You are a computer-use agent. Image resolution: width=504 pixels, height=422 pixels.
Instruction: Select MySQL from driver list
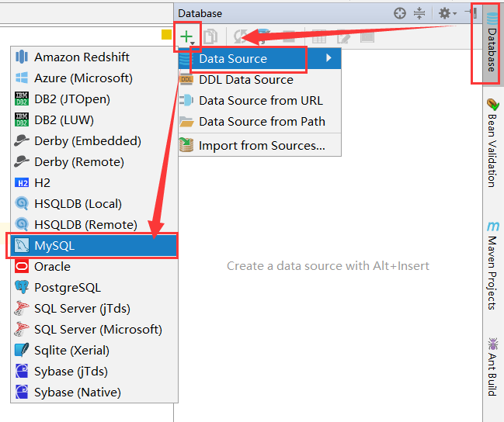(94, 246)
